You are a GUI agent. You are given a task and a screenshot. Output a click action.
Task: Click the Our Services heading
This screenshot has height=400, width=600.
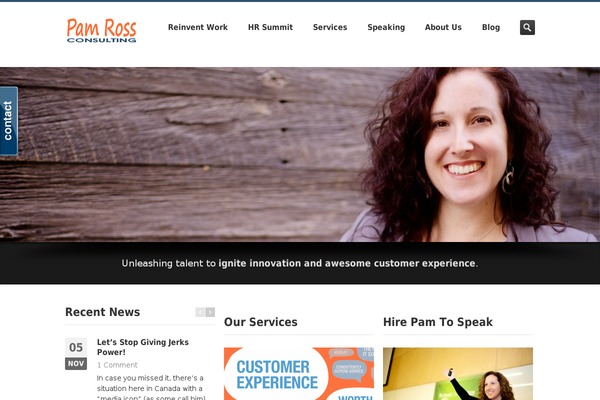(261, 322)
